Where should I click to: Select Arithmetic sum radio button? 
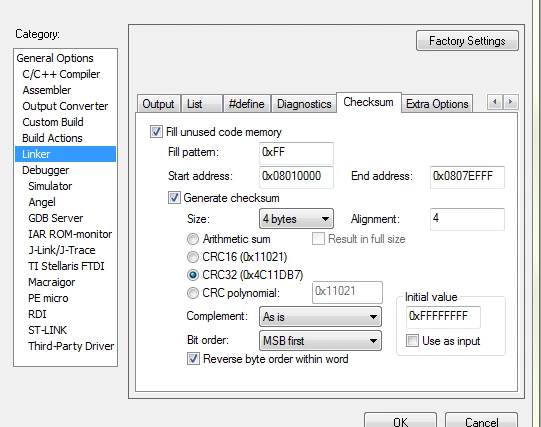coord(193,239)
